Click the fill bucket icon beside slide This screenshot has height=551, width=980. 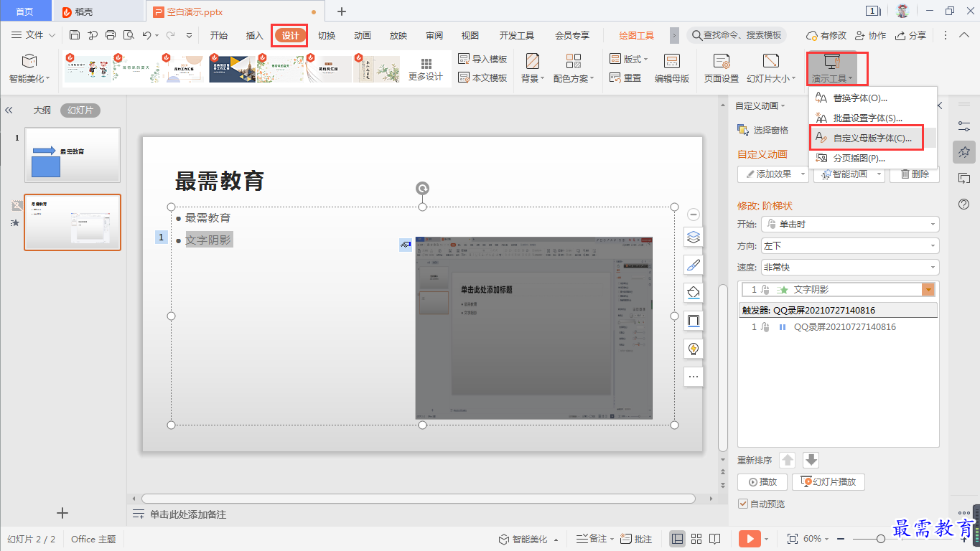(694, 293)
